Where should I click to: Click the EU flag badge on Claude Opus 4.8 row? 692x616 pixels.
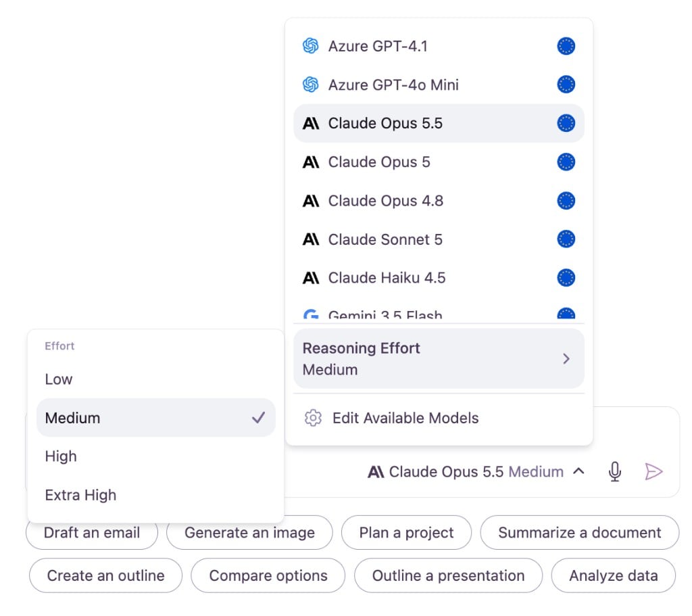pos(566,201)
